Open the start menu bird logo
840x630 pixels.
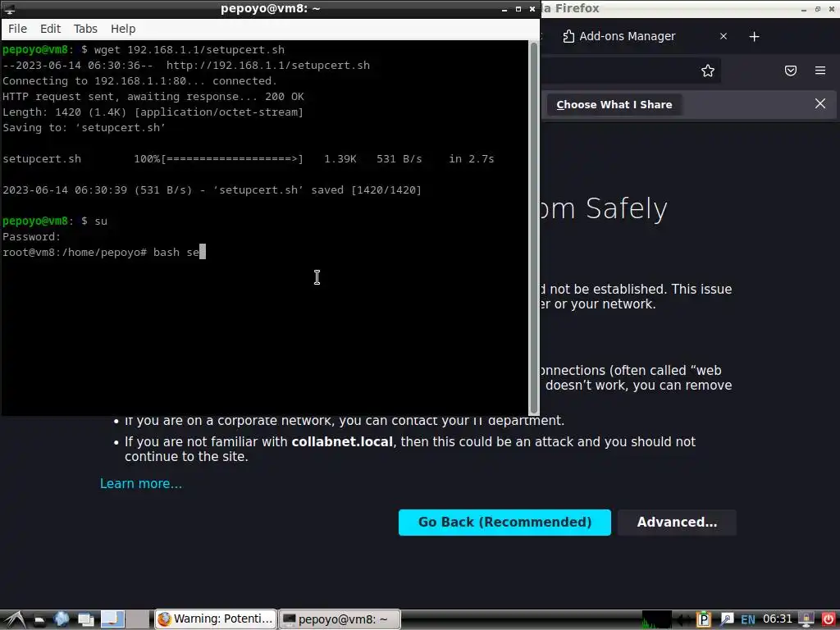coord(14,620)
